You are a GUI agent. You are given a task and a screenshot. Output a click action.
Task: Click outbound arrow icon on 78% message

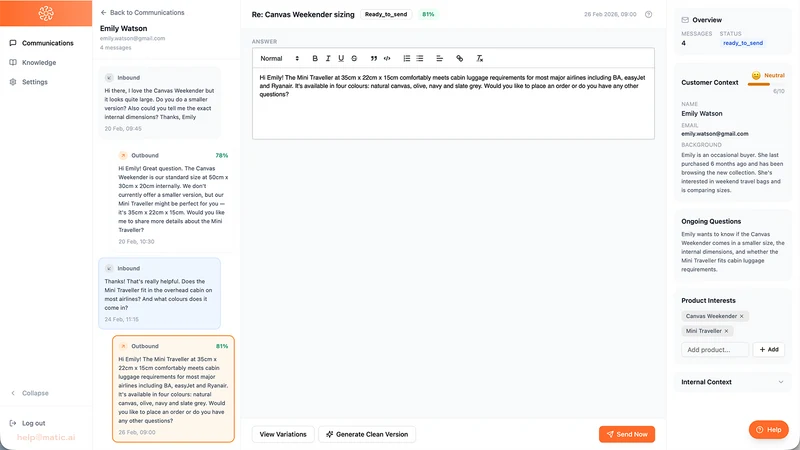[x=122, y=155]
